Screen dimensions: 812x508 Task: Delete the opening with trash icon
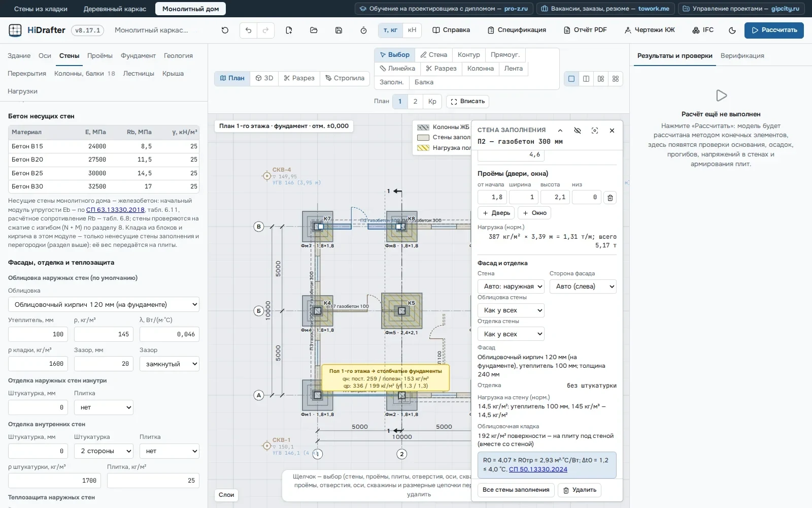pyautogui.click(x=610, y=197)
